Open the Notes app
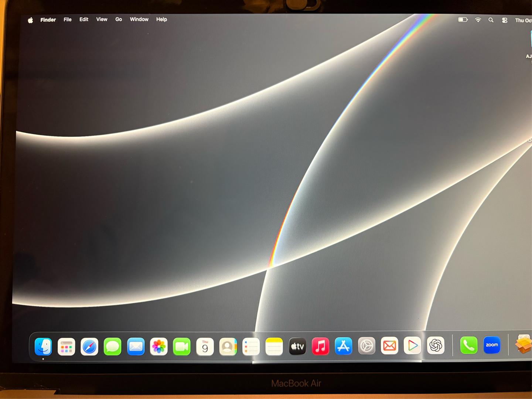 (x=274, y=347)
